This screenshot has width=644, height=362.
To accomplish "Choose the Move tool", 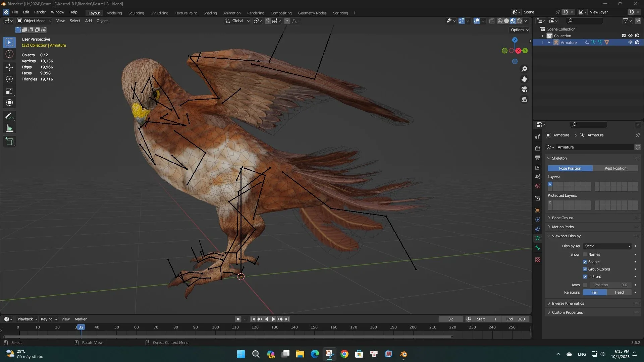I will [9, 67].
